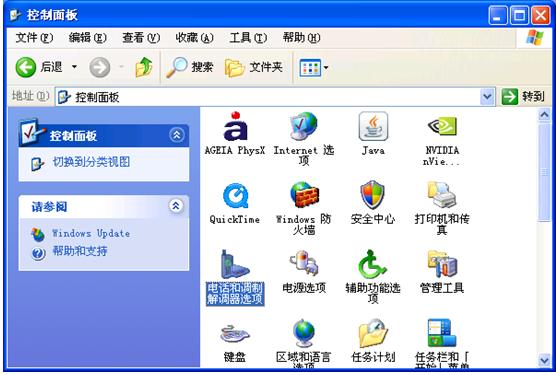Click the QuickTime icon
This screenshot has height=375, width=556.
(x=235, y=195)
